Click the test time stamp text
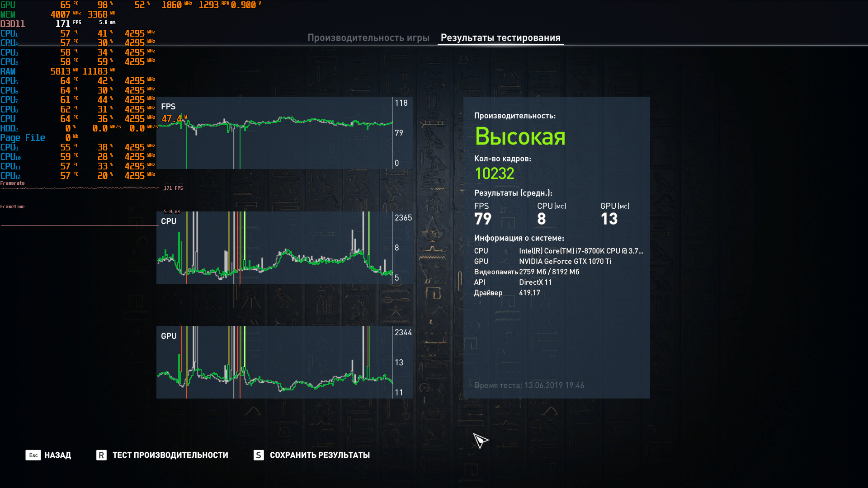The width and height of the screenshot is (868, 488). pyautogui.click(x=529, y=385)
